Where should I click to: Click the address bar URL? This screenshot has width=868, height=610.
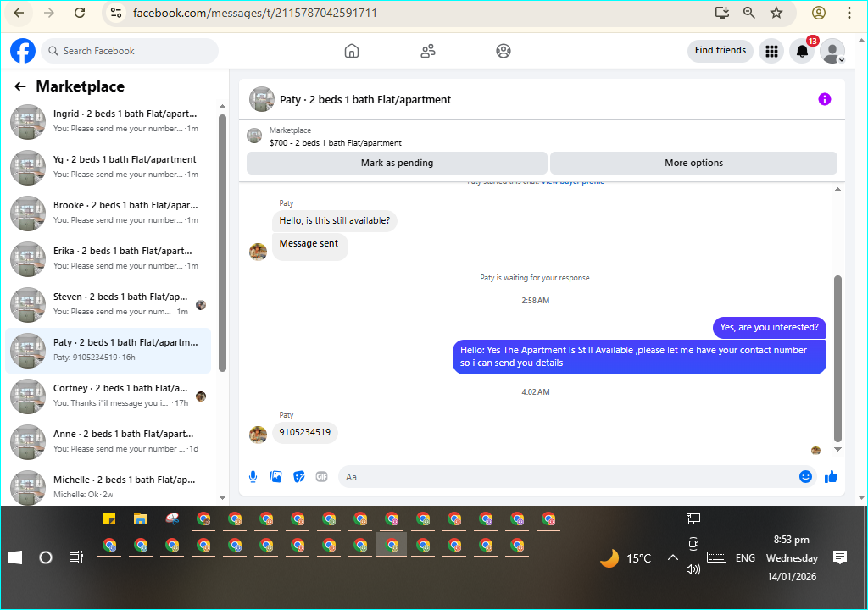[x=254, y=13]
